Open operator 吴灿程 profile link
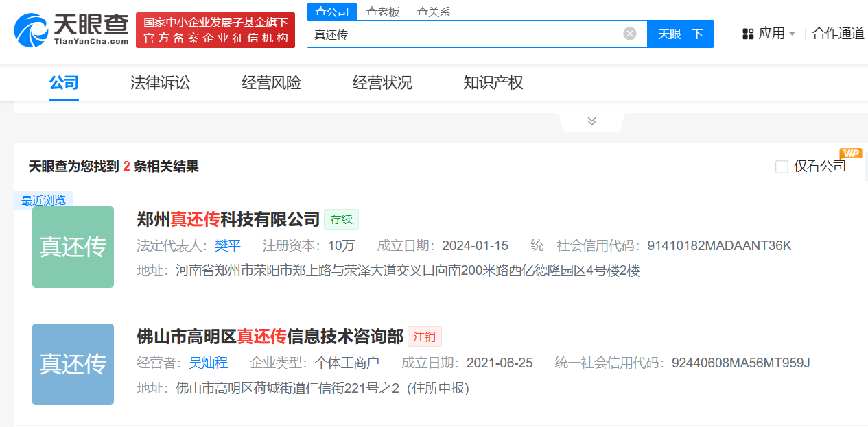 (209, 363)
